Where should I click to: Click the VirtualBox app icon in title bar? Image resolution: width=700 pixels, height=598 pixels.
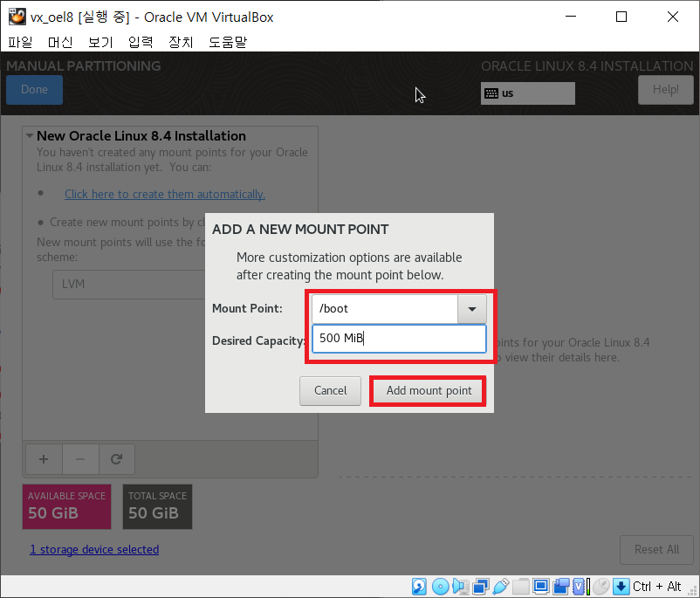tap(17, 17)
